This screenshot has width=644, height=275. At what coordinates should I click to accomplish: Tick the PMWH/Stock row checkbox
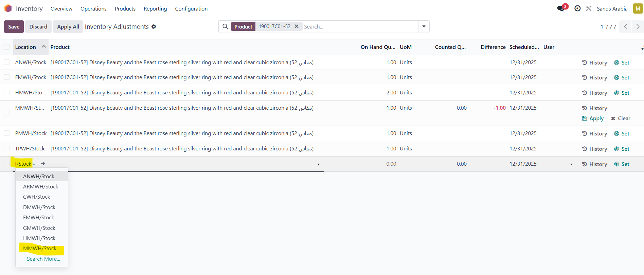click(7, 133)
